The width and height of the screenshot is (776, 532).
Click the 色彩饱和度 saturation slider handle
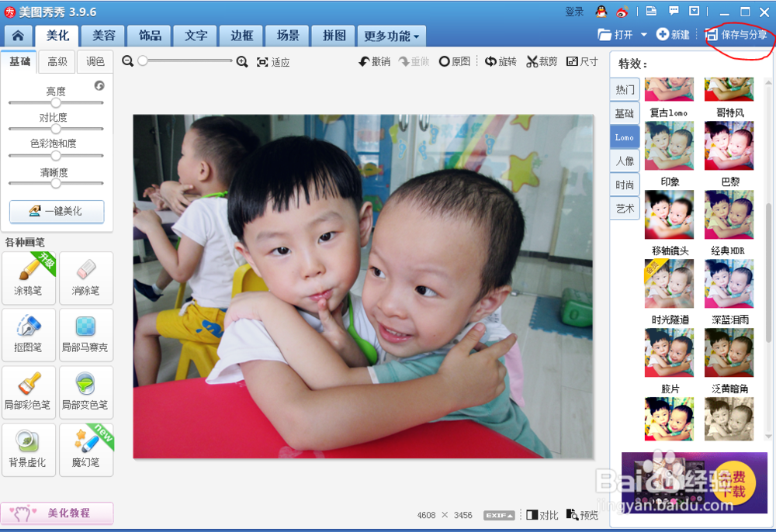click(x=56, y=155)
